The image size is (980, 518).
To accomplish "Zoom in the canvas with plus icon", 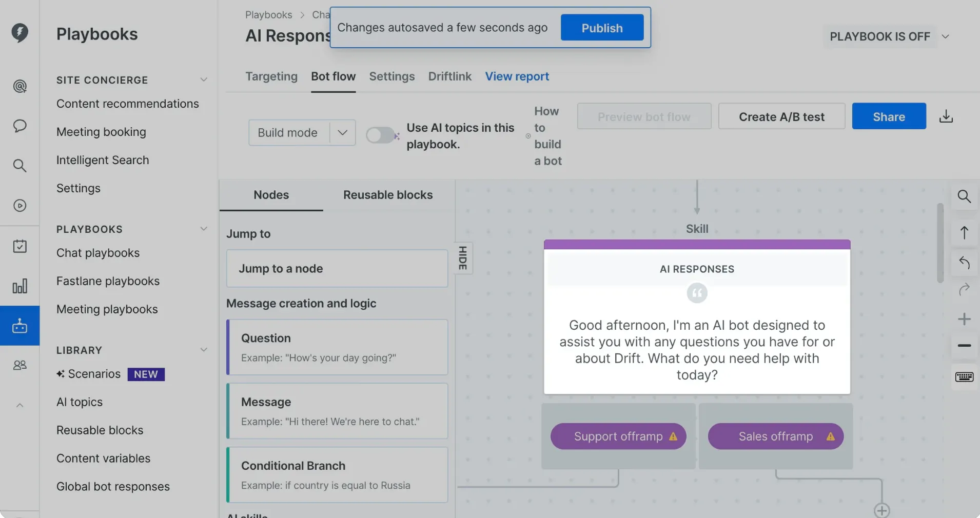I will [x=964, y=319].
